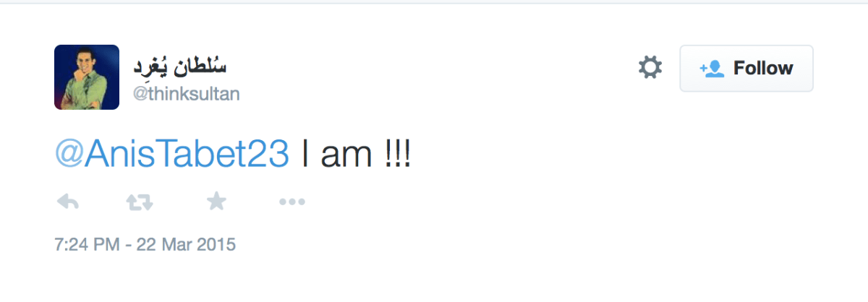The height and width of the screenshot is (302, 868).
Task: Reply to the tweet using the arrow icon
Action: 67,202
